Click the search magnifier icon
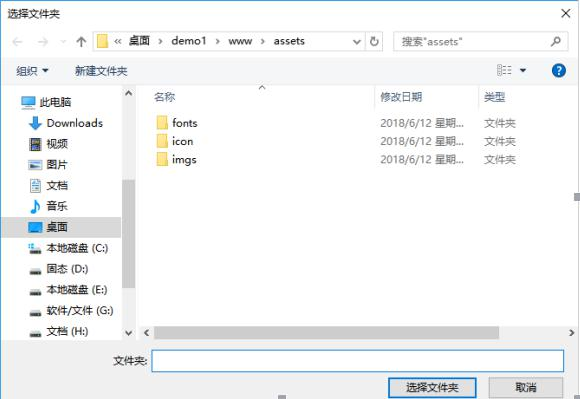The image size is (580, 399). tap(556, 41)
